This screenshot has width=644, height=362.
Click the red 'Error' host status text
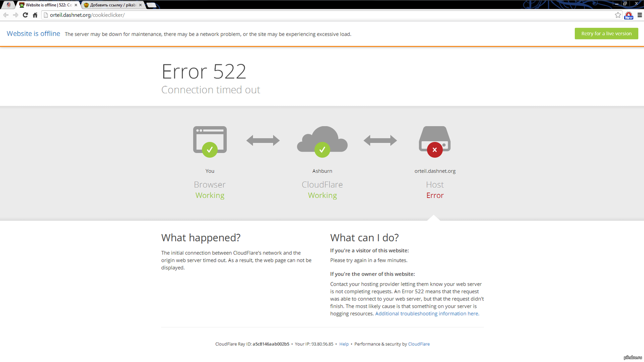pyautogui.click(x=435, y=195)
